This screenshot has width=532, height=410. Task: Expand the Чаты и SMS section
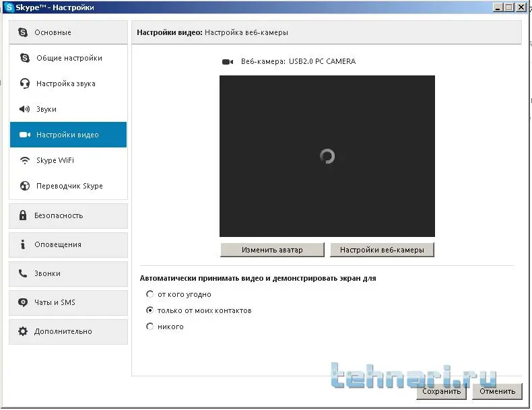click(x=68, y=302)
